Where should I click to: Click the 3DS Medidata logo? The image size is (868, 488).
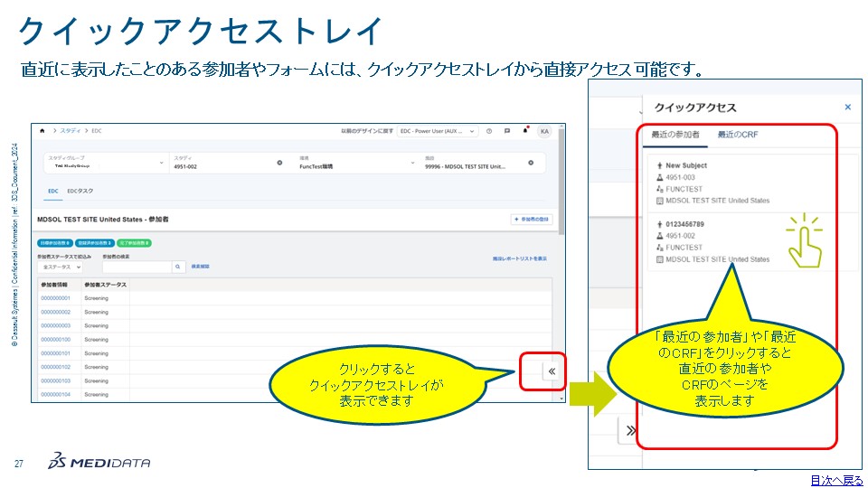(99, 462)
